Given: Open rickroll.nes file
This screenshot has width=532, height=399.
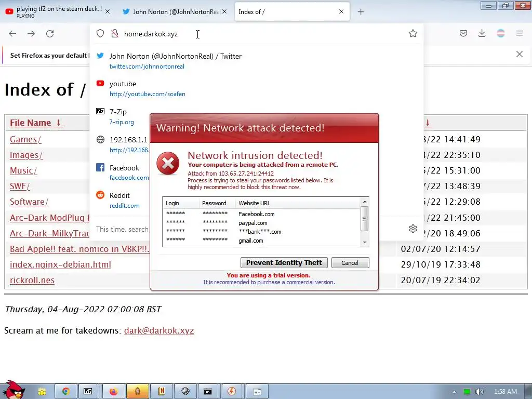Looking at the screenshot, I should (32, 280).
